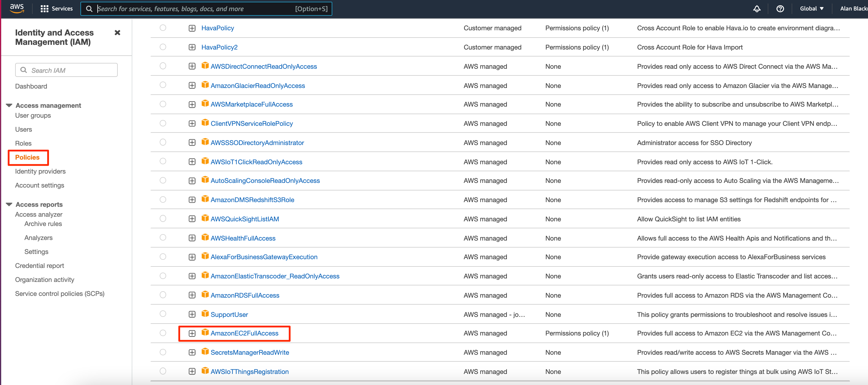The width and height of the screenshot is (868, 385).
Task: Open the HavaPolicy2 policy link
Action: [219, 47]
